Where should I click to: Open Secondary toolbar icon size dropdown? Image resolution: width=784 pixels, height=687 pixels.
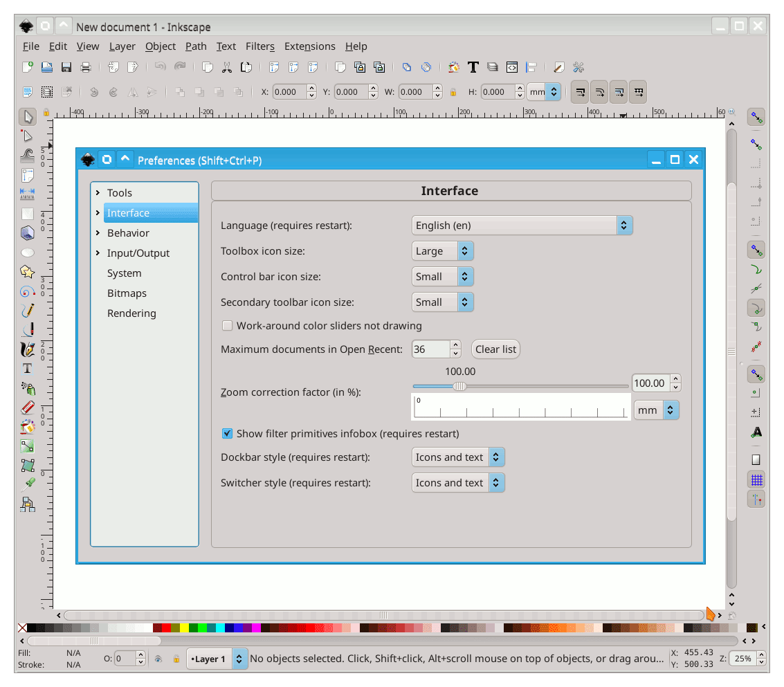point(442,302)
